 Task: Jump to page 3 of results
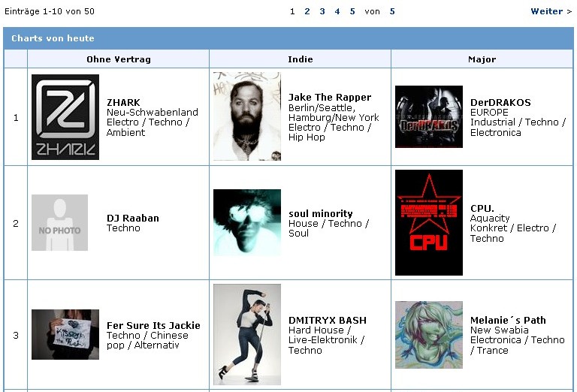click(x=322, y=11)
